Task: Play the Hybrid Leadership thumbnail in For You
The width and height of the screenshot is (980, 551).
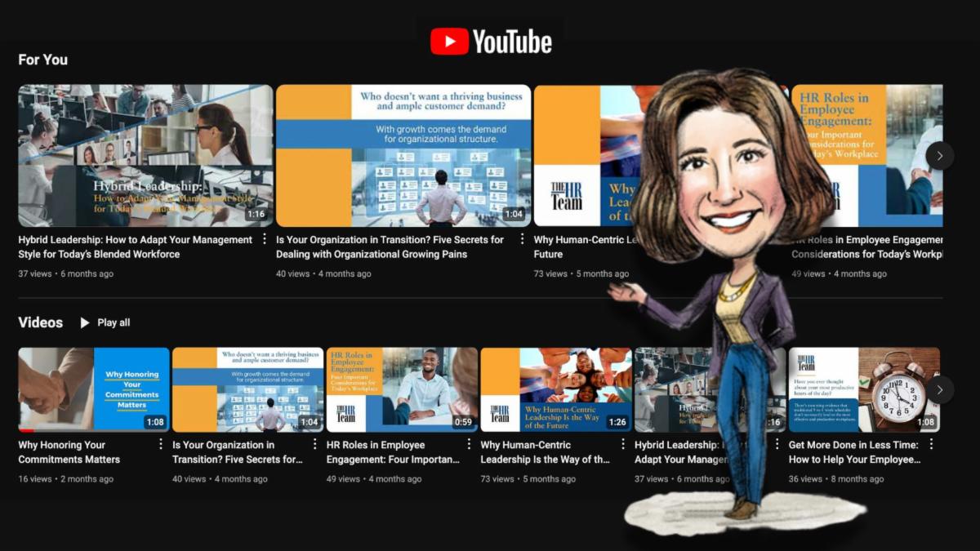Action: [x=145, y=155]
